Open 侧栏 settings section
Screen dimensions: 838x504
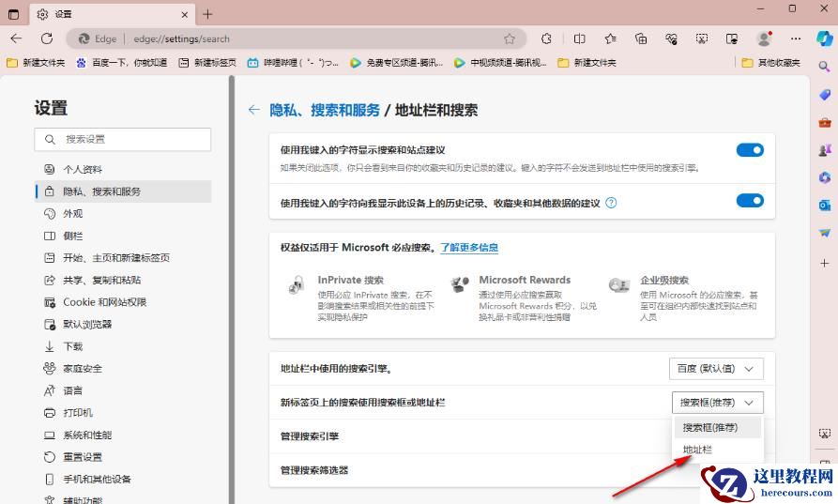click(124, 236)
